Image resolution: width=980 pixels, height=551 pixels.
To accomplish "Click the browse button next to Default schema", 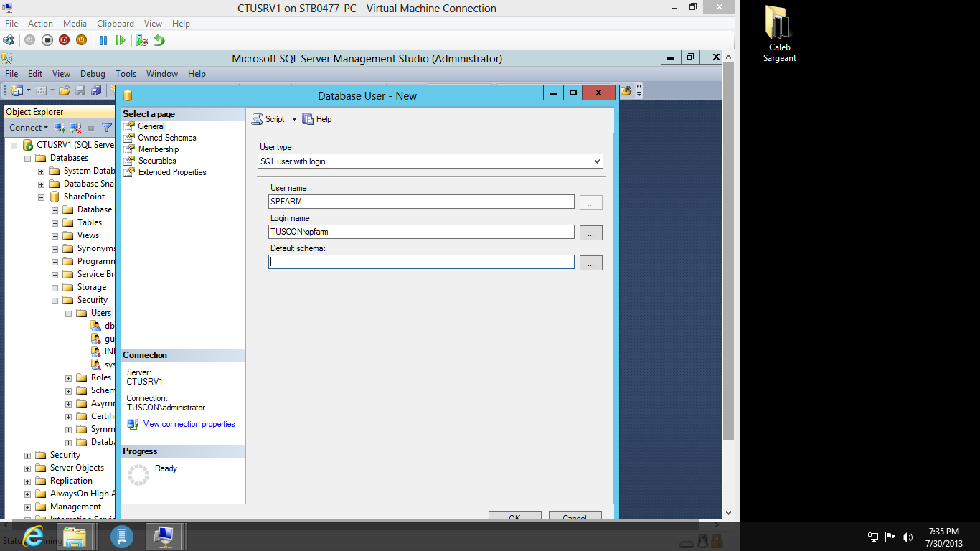I will click(x=590, y=263).
